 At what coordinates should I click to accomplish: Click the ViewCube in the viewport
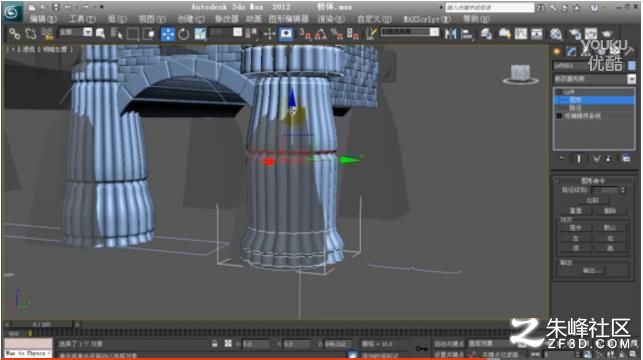click(x=520, y=74)
